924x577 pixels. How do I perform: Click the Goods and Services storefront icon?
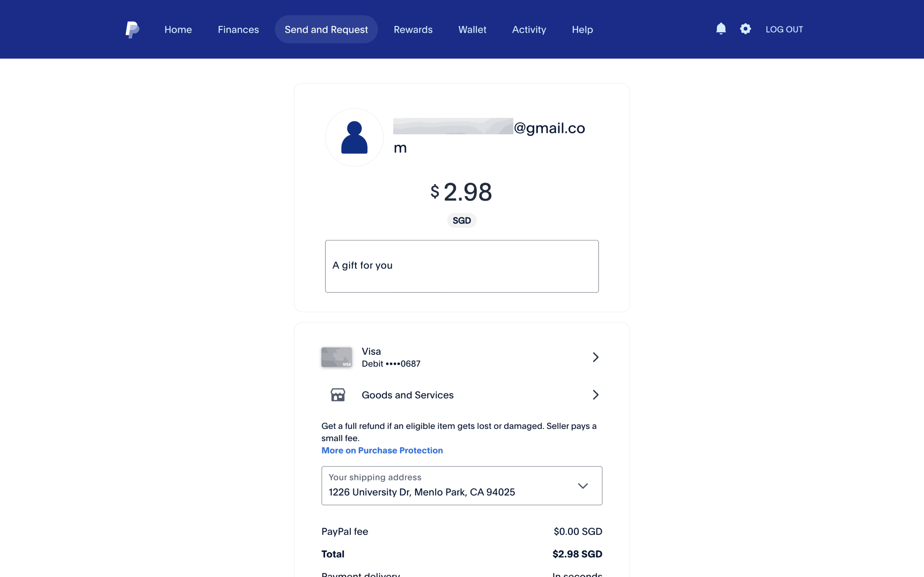[338, 394]
